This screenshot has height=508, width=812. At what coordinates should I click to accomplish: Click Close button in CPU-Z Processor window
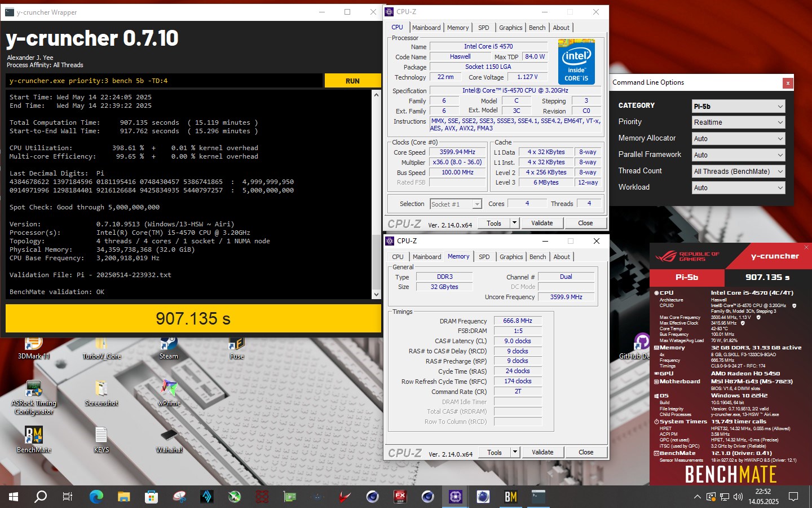coord(585,223)
